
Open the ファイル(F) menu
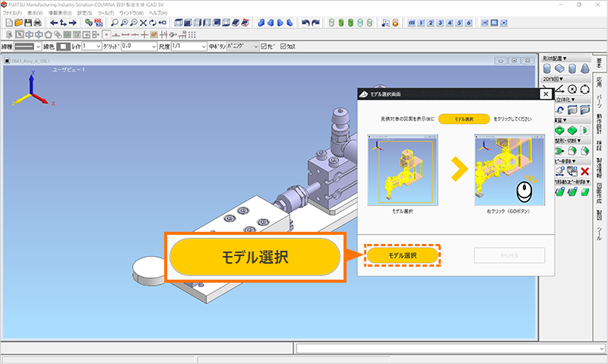[12, 13]
